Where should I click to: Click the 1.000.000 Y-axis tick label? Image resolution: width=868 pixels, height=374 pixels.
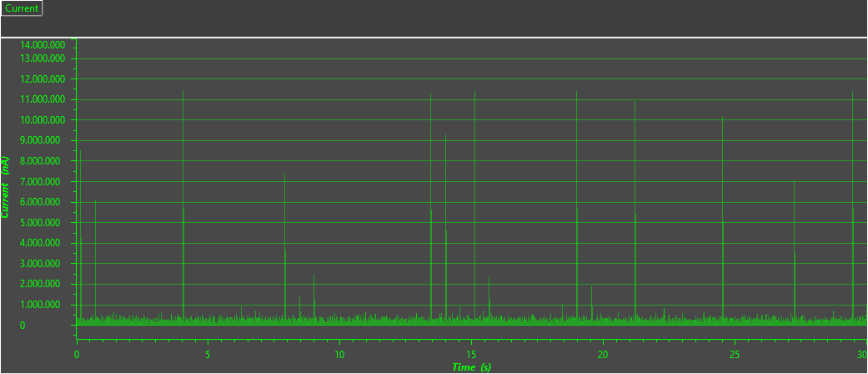pos(43,305)
